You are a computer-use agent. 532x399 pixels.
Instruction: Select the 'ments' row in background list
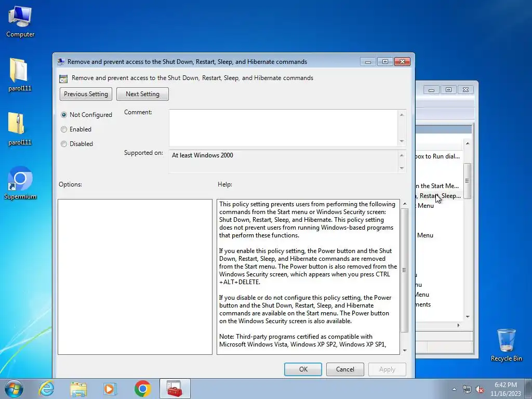tap(438, 304)
